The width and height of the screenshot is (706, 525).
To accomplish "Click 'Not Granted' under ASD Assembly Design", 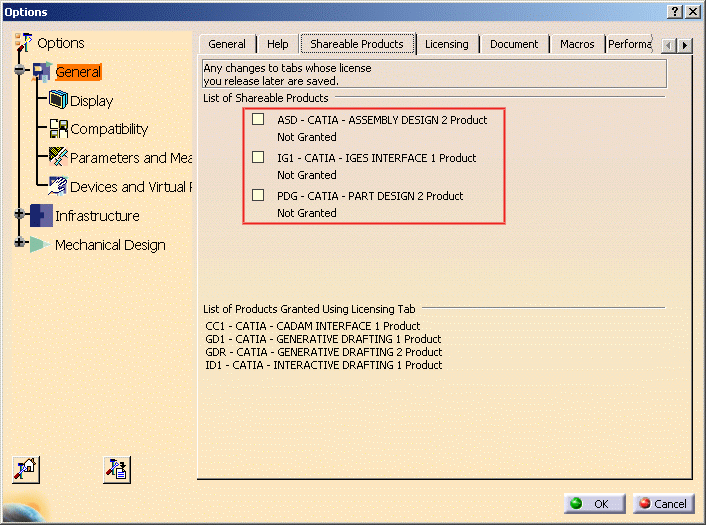I will 307,137.
